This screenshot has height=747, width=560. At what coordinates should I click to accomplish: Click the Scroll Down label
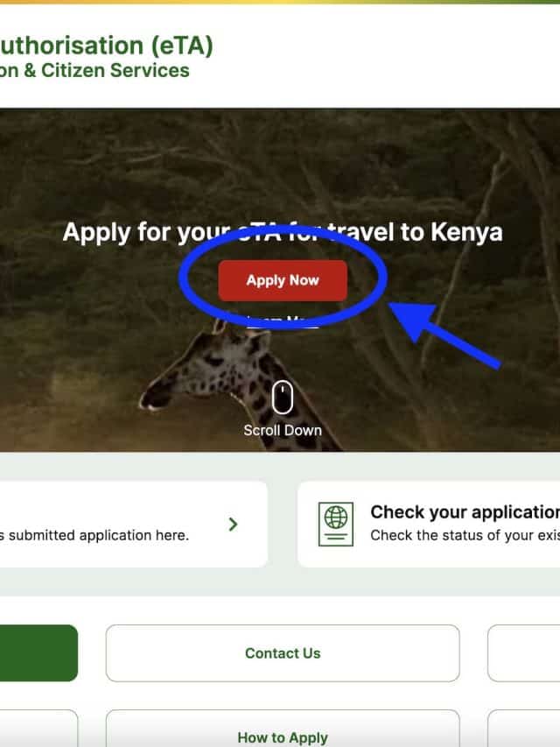point(283,430)
